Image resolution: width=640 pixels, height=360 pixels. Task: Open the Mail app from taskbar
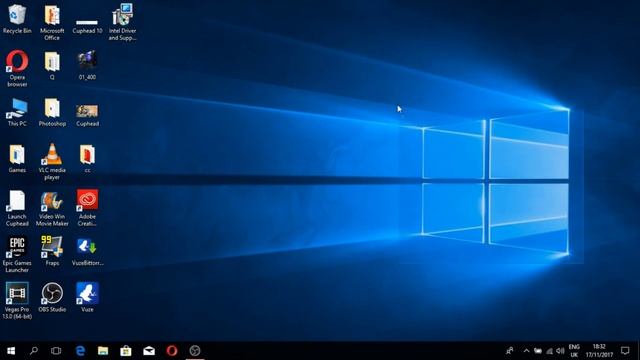149,351
